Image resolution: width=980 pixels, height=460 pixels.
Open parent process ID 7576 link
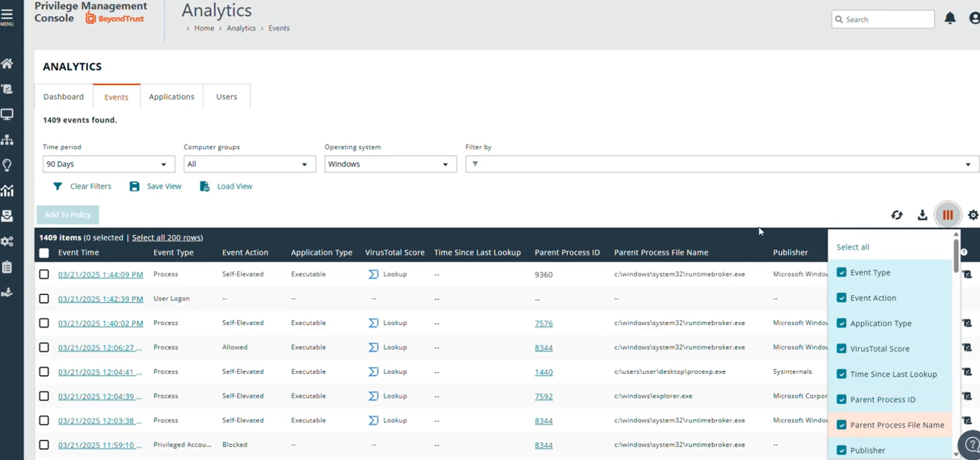pos(544,323)
